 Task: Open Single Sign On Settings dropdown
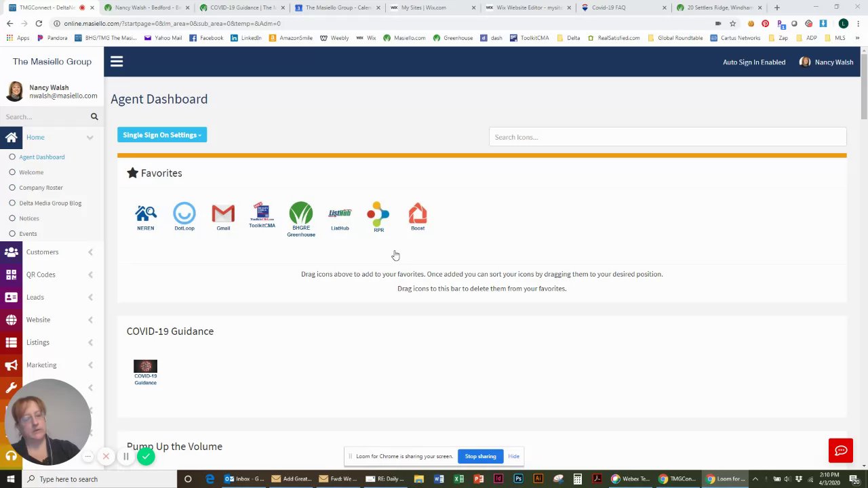[x=162, y=135]
